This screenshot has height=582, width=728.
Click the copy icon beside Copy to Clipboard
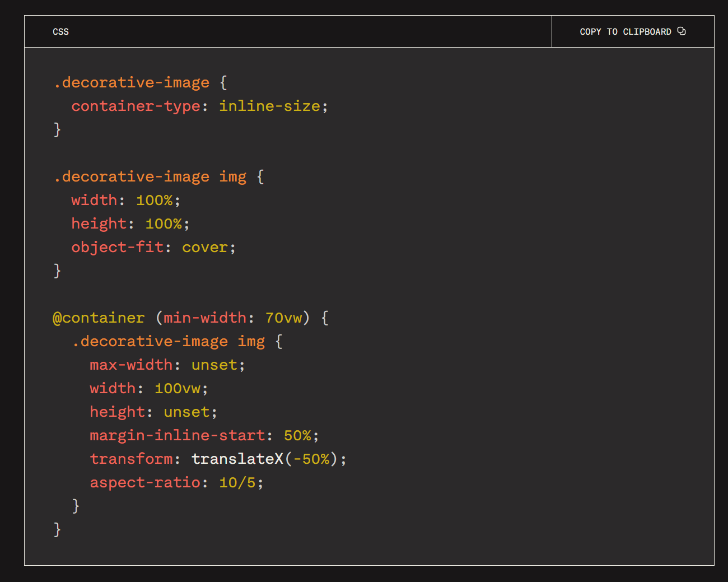(x=682, y=31)
